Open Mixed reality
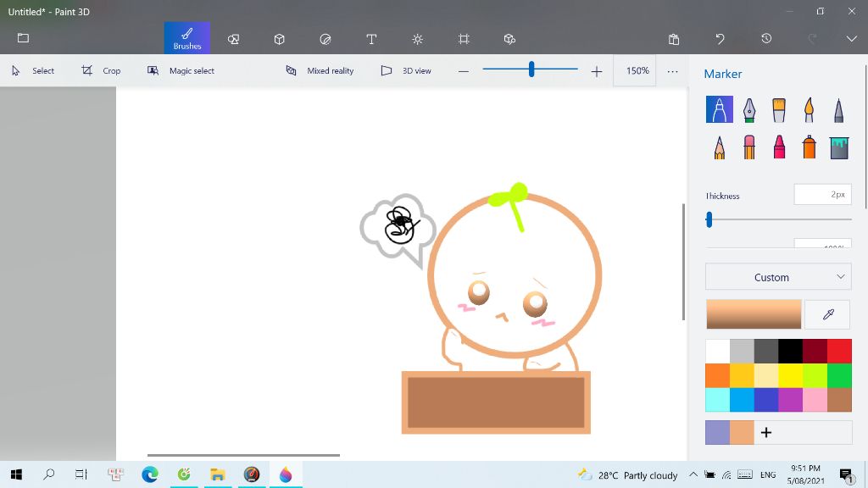Viewport: 868px width, 488px height. pyautogui.click(x=320, y=71)
